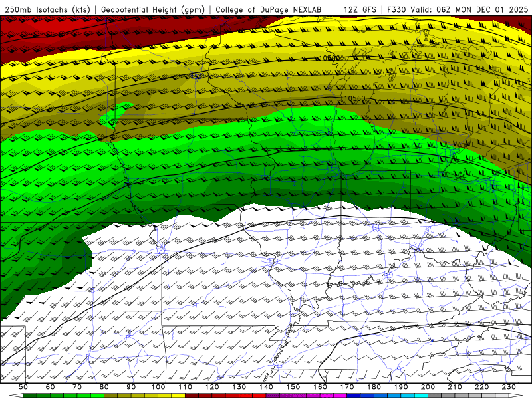Click the 50 value on the color scale
The image size is (532, 399).
click(23, 387)
